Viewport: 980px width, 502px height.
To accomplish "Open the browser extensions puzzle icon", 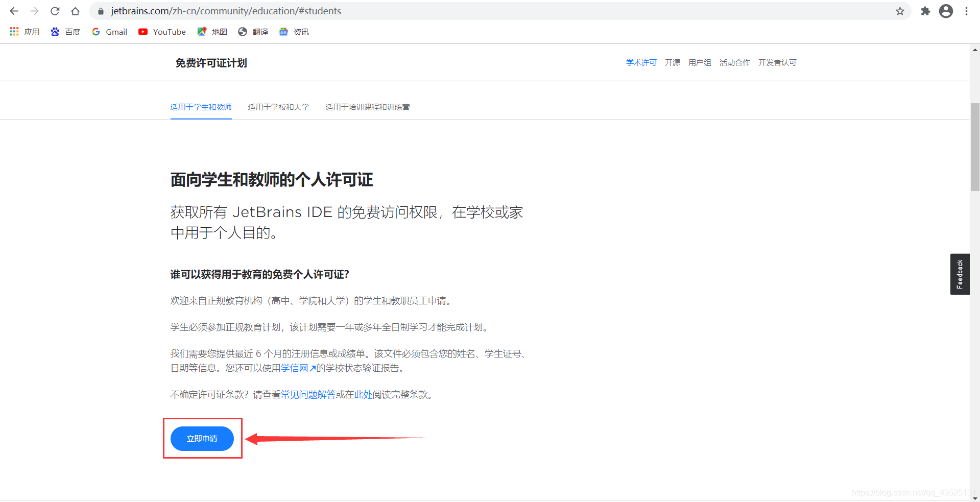I will click(925, 11).
